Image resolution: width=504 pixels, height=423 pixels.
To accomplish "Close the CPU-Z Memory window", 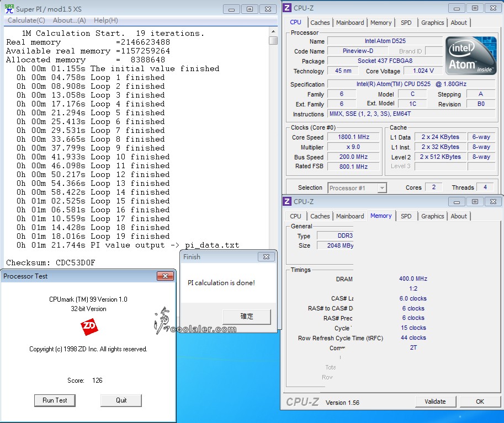I will click(x=494, y=201).
